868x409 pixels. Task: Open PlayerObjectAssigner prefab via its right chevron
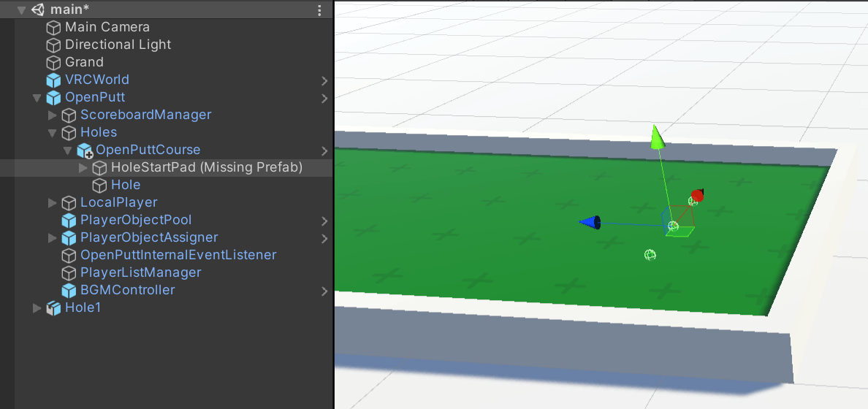(x=324, y=239)
